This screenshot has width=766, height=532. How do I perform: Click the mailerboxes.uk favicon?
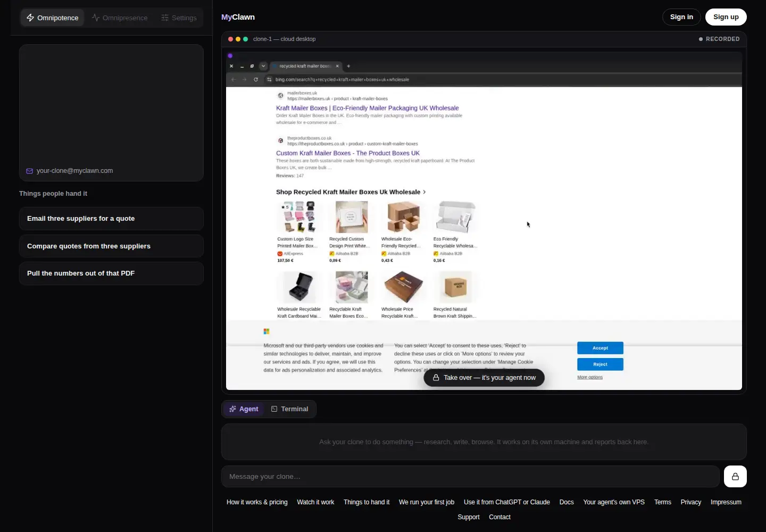[280, 96]
